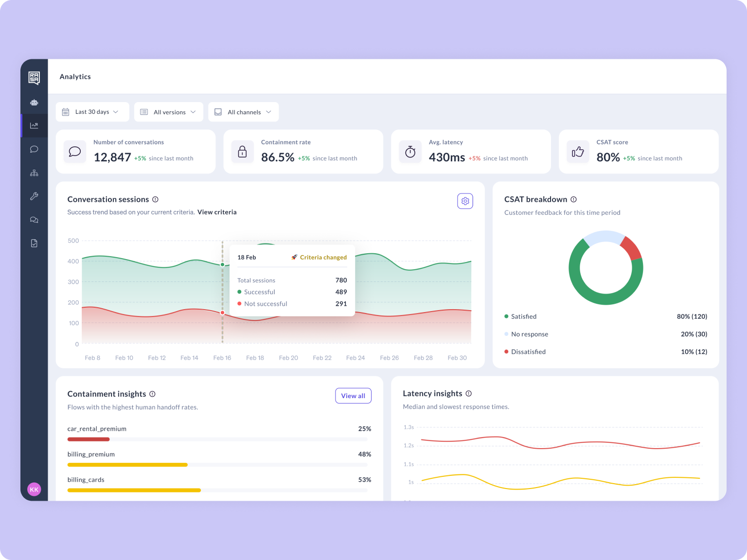Open the single speech bubble sidebar icon
This screenshot has width=747, height=560.
point(34,149)
